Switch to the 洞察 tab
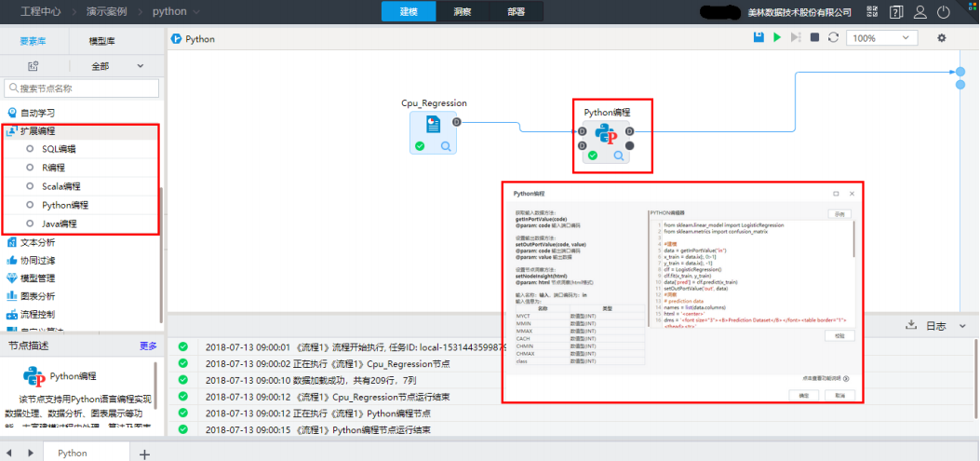The width and height of the screenshot is (980, 461). click(x=463, y=12)
